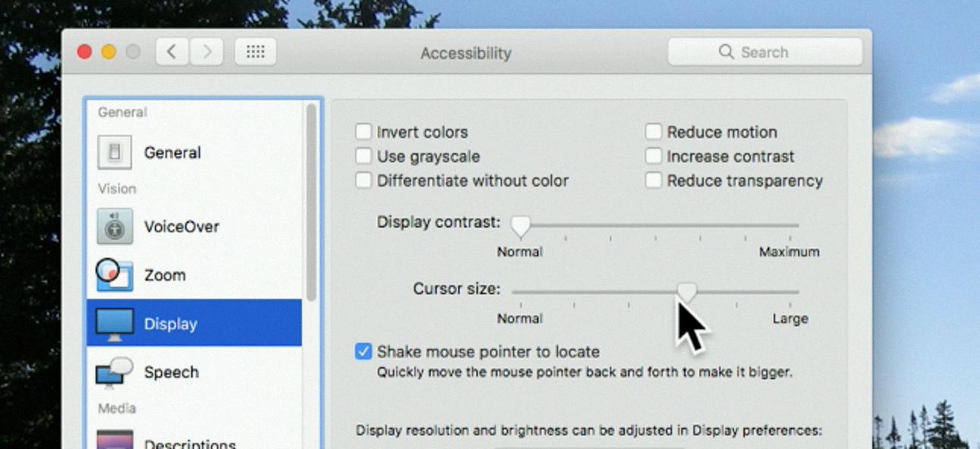
Task: Set Display contrast to Maximum end
Action: click(x=791, y=225)
